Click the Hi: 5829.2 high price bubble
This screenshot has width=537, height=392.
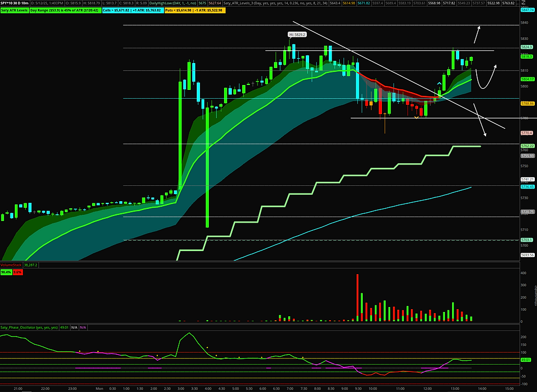point(297,35)
